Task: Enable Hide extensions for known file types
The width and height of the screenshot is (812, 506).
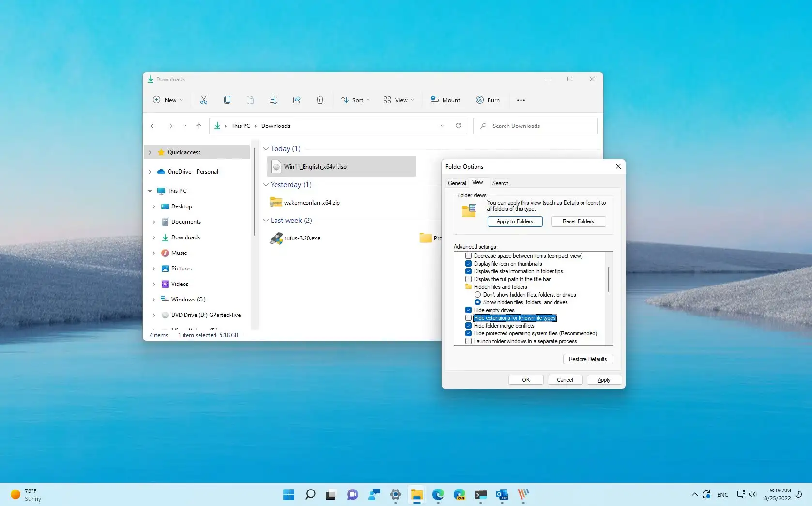Action: [468, 317]
